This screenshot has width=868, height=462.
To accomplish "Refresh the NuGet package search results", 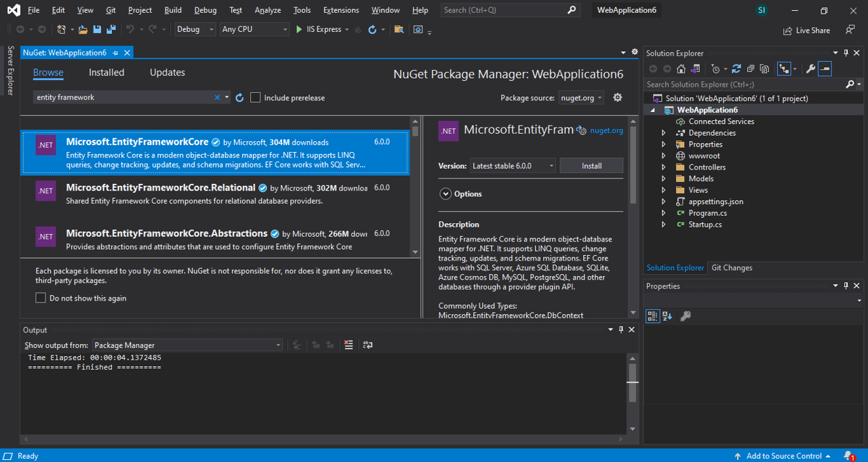I will [239, 98].
